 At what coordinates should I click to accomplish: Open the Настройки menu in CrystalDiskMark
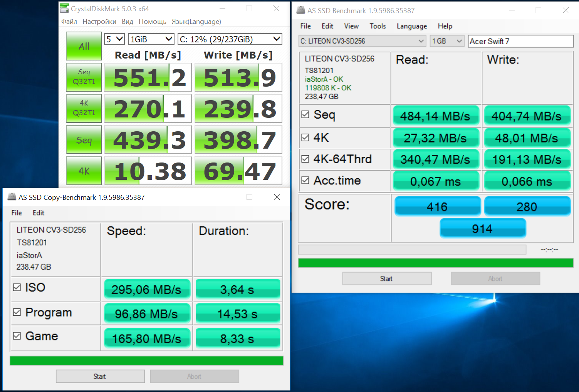99,22
